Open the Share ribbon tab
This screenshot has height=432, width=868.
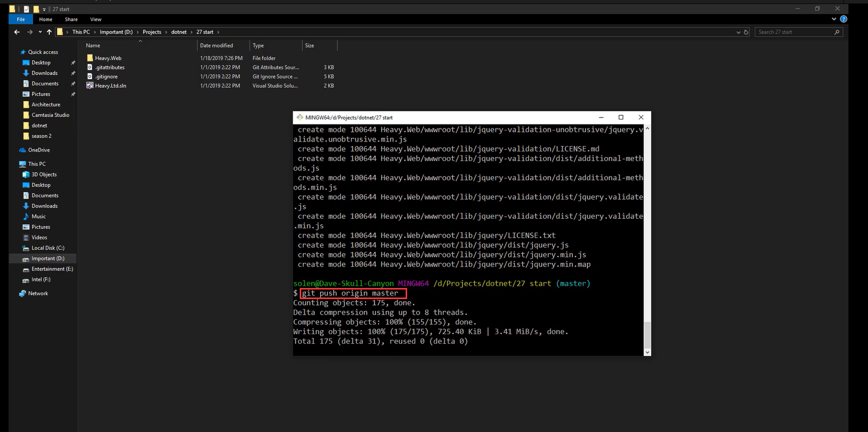(71, 19)
